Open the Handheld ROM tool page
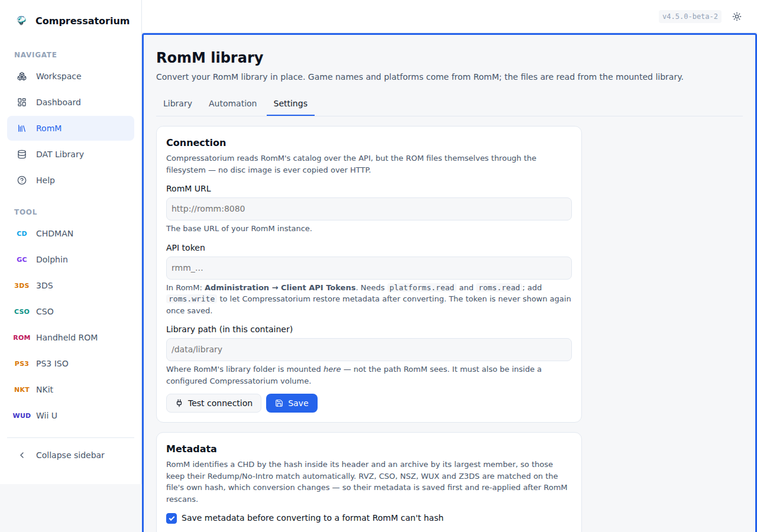Viewport: 757px width, 532px height. pos(70,338)
